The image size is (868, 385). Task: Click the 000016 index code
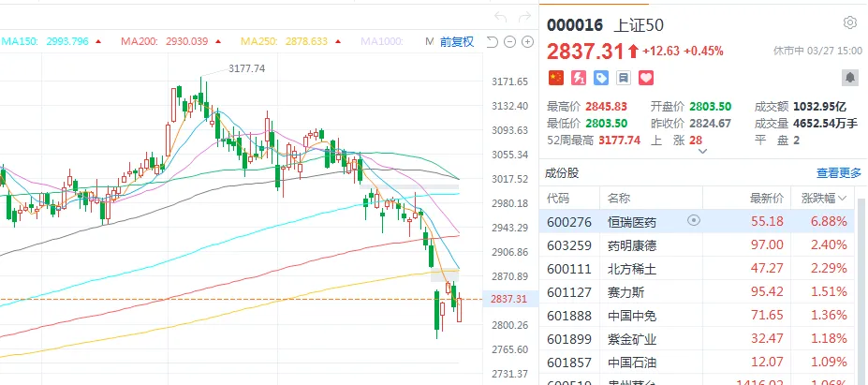[x=575, y=25]
